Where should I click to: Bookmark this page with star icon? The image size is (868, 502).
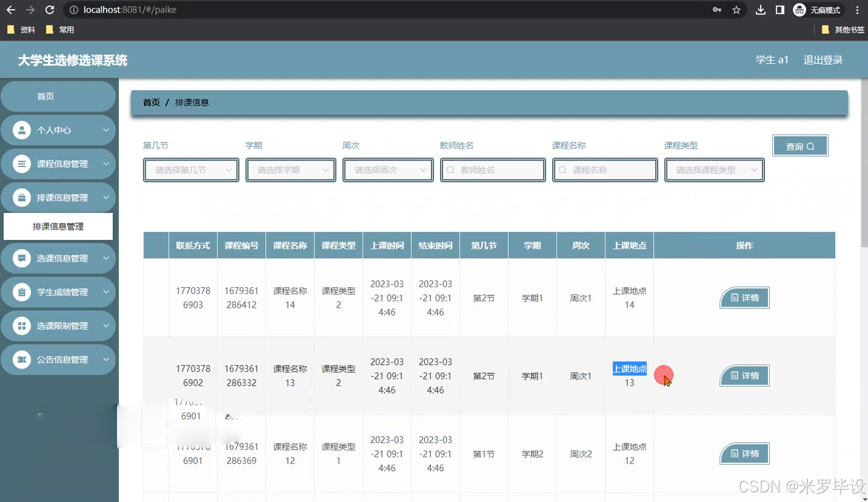[x=736, y=10]
